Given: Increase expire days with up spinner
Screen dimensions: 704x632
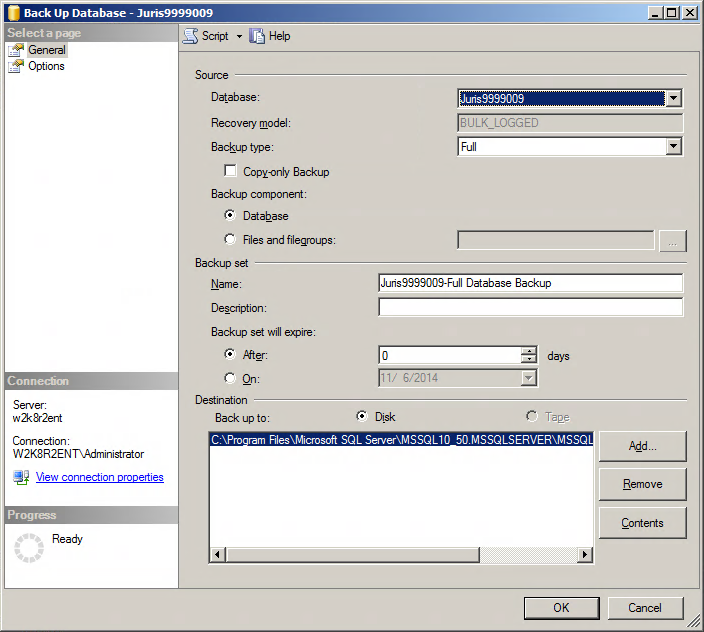Looking at the screenshot, I should (529, 351).
